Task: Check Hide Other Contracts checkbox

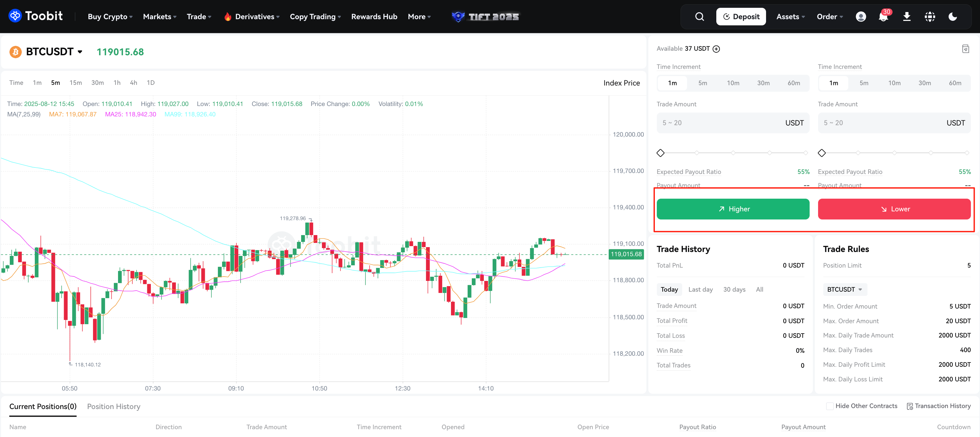Action: click(x=830, y=406)
